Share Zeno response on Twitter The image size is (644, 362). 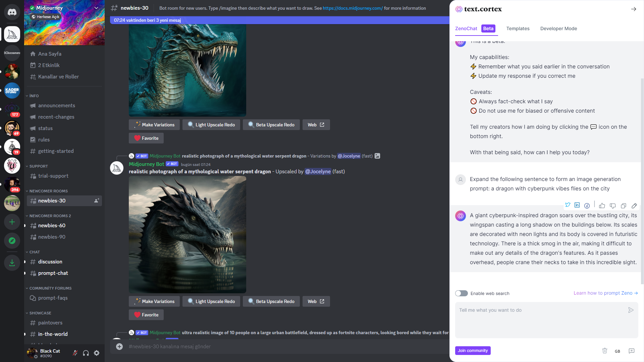click(568, 205)
